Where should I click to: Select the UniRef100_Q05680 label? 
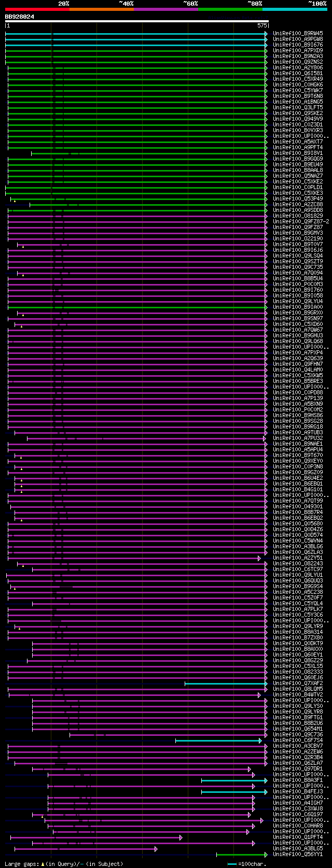298,523
